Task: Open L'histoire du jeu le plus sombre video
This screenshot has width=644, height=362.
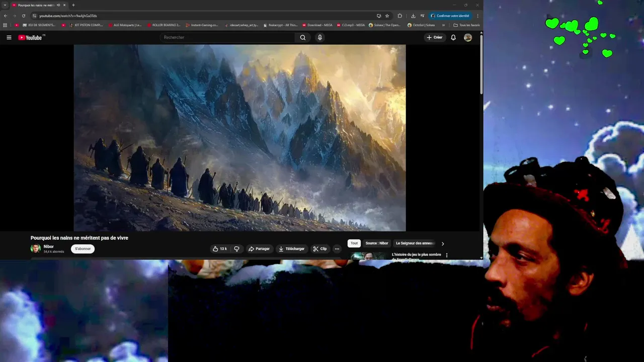Action: pyautogui.click(x=416, y=256)
